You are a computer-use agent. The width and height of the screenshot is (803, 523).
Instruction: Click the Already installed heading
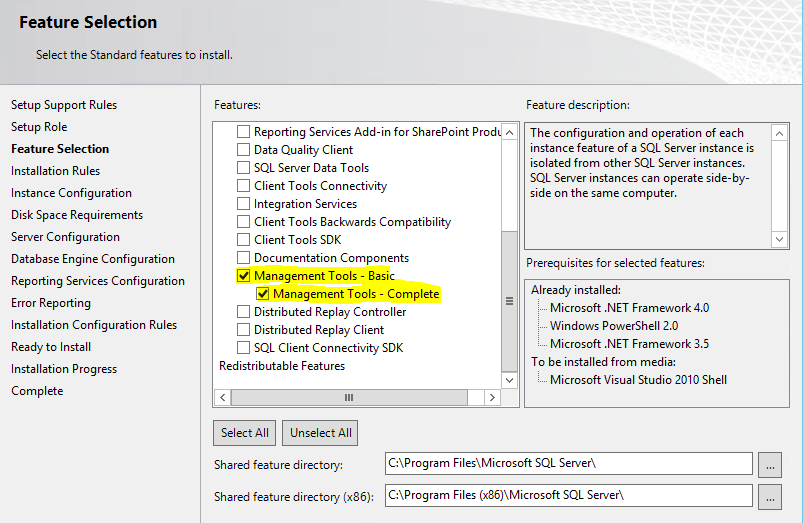click(576, 290)
